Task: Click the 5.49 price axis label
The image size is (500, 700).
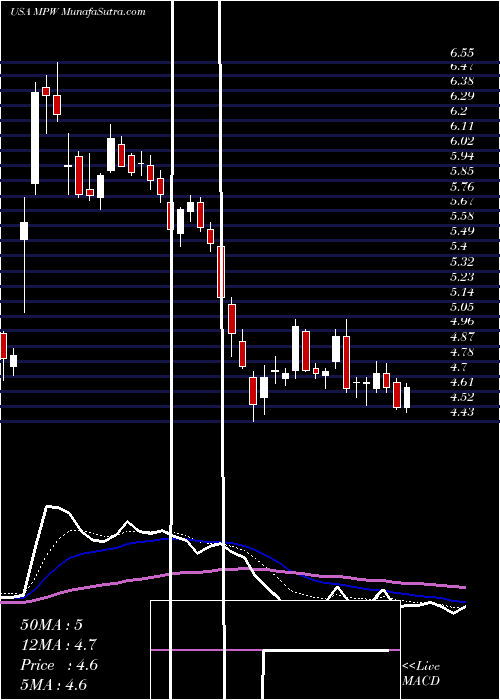Action: click(x=462, y=231)
